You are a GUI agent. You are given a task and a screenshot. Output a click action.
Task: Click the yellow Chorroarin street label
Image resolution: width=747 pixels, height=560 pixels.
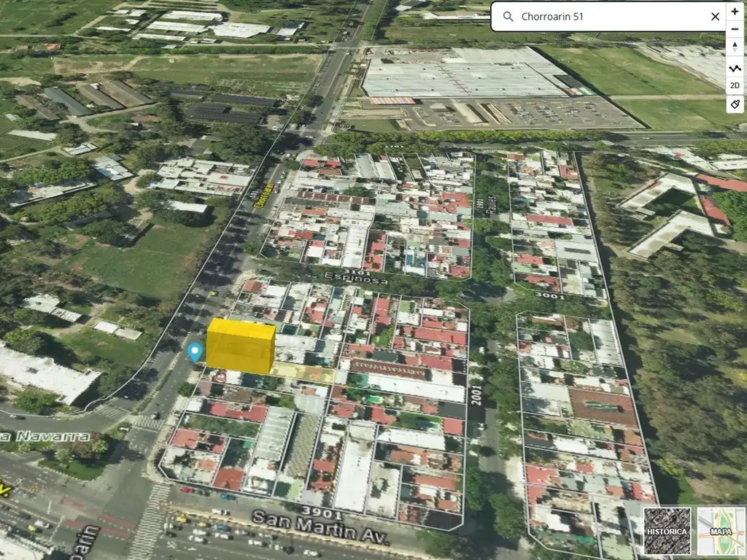(x=267, y=195)
